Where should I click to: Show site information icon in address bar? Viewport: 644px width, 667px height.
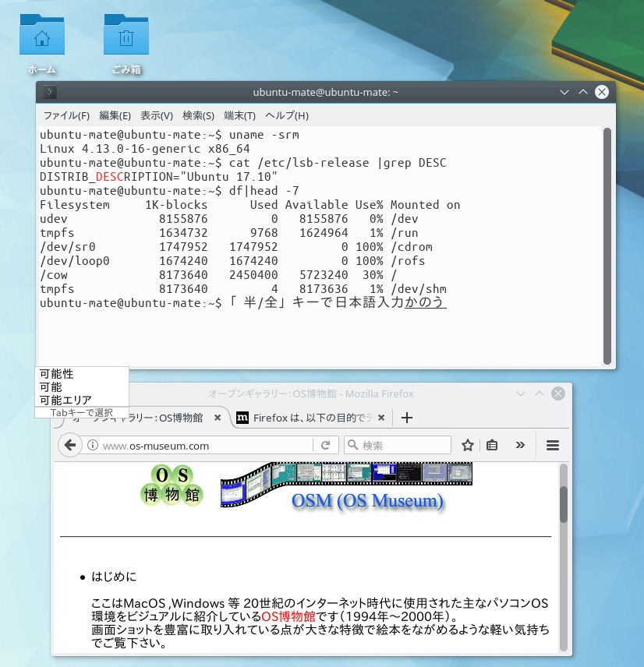92,446
